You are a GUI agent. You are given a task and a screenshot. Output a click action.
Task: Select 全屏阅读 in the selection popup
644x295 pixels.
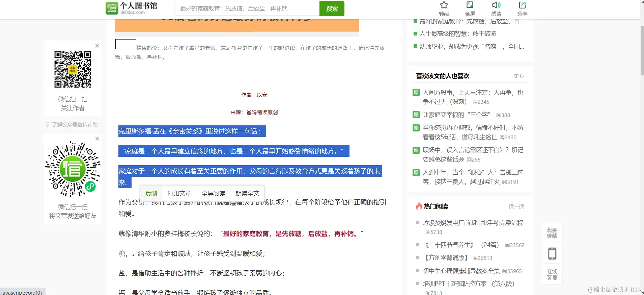click(x=213, y=193)
